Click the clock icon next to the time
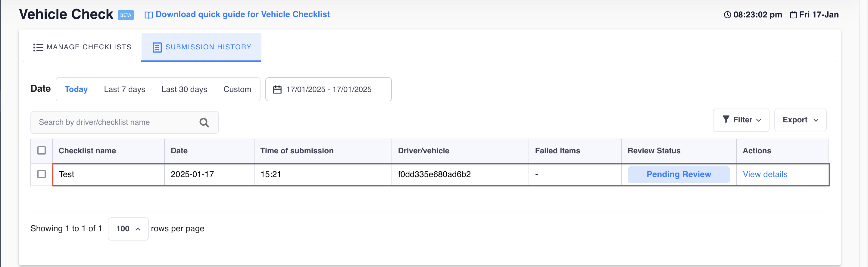This screenshot has height=267, width=868. click(x=727, y=15)
